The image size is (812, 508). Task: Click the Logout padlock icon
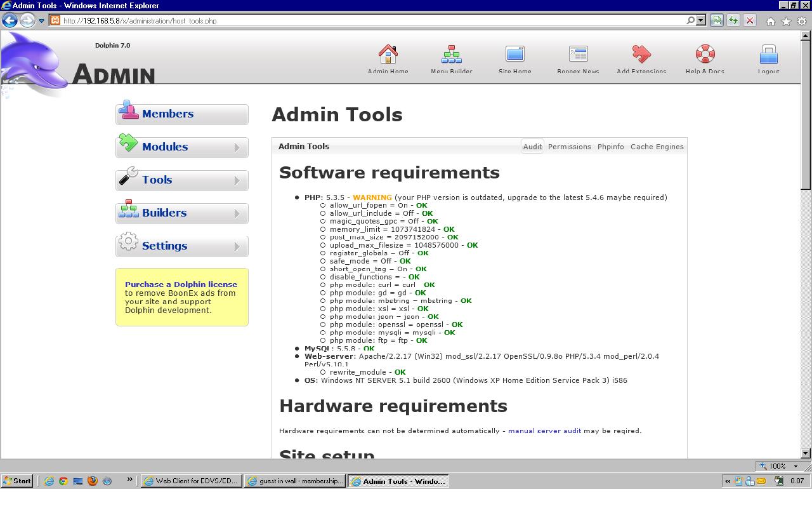click(768, 55)
